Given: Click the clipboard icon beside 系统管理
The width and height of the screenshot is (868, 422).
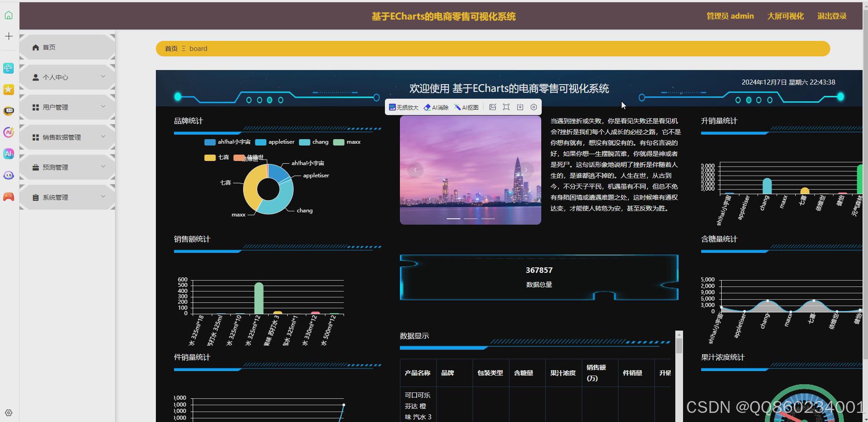Looking at the screenshot, I should (x=35, y=197).
